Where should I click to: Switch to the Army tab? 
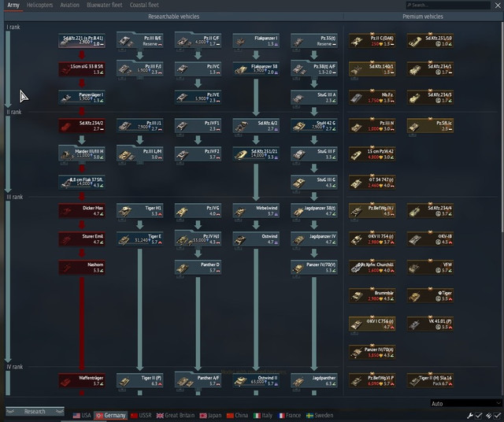(13, 6)
